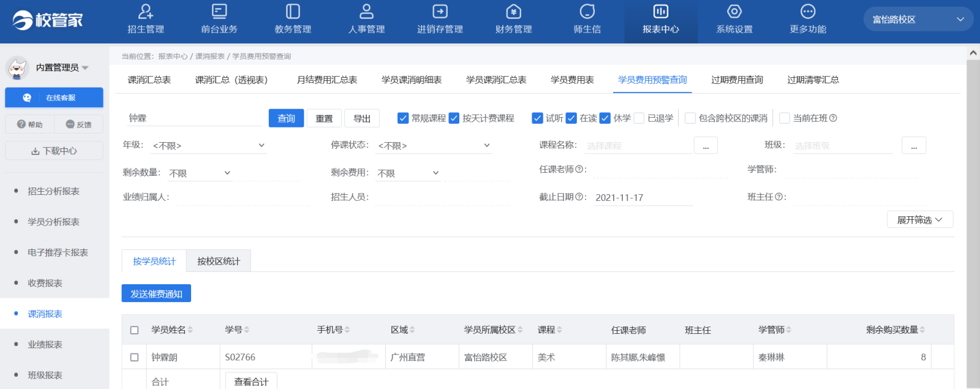Open 停课状态 dropdown
The width and height of the screenshot is (980, 389).
[434, 145]
